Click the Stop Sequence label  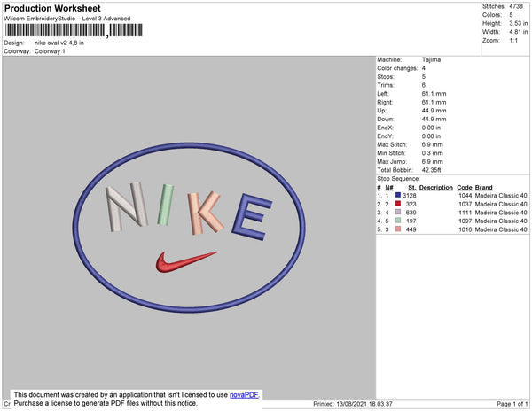tap(398, 179)
